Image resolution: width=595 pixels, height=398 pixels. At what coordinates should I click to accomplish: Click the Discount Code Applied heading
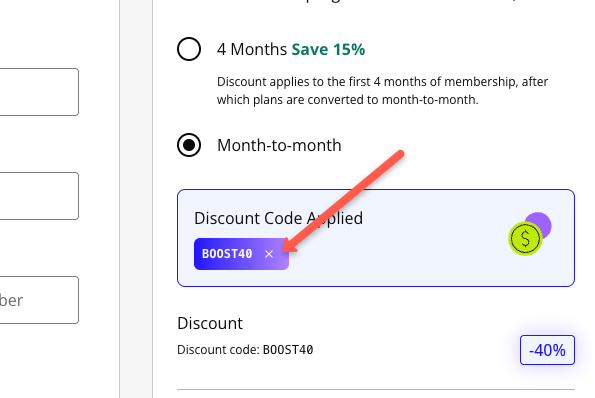click(278, 218)
